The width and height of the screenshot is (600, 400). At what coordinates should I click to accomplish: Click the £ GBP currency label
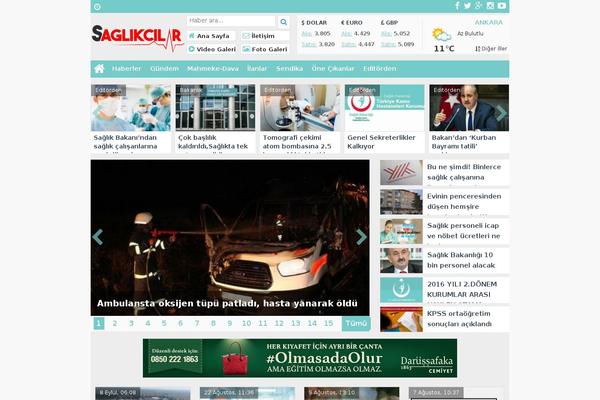coord(389,23)
